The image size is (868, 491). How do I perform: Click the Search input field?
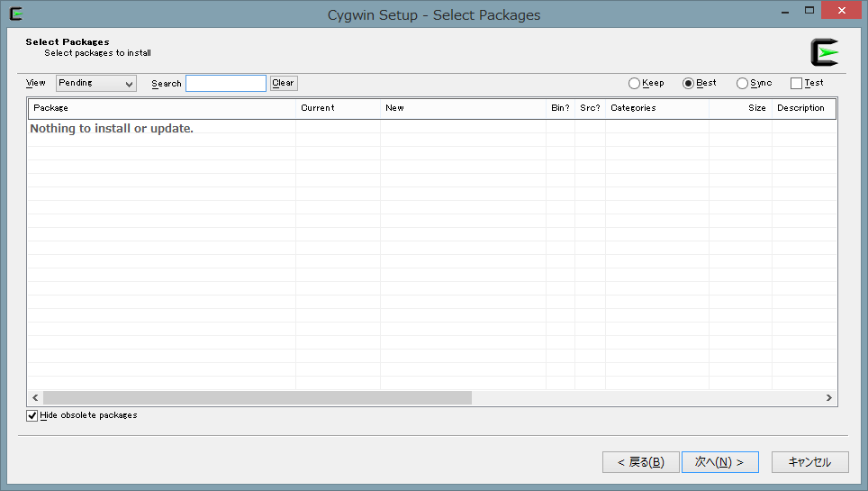pyautogui.click(x=225, y=83)
